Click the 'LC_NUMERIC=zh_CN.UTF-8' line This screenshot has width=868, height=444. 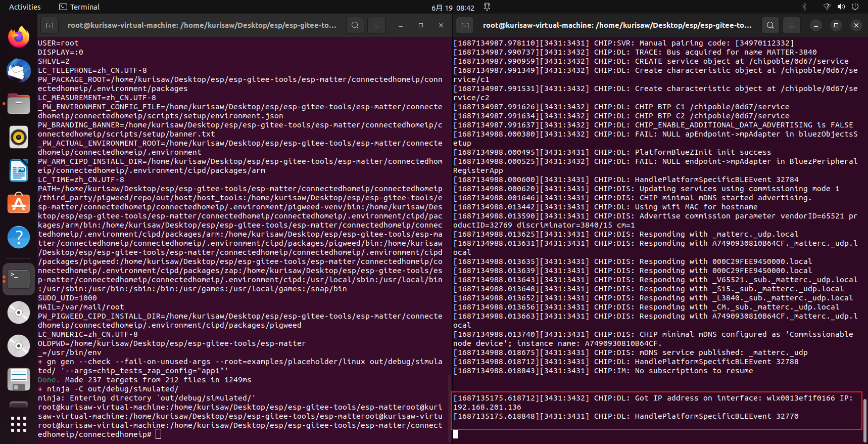(88, 334)
